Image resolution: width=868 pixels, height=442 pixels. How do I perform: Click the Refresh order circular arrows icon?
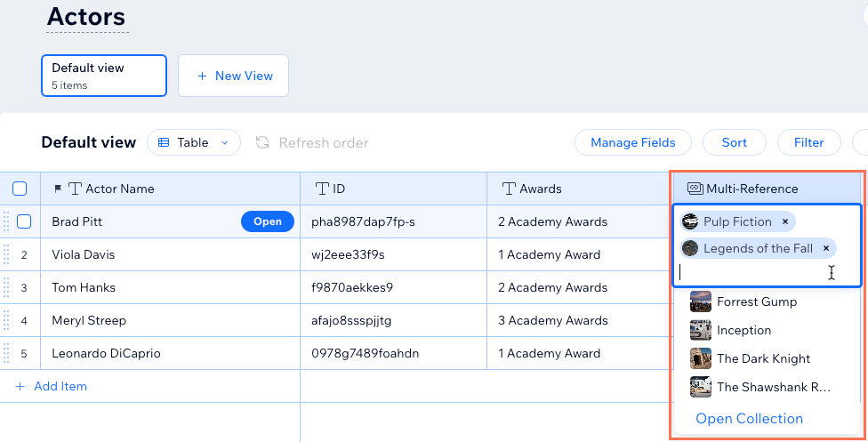tap(262, 143)
